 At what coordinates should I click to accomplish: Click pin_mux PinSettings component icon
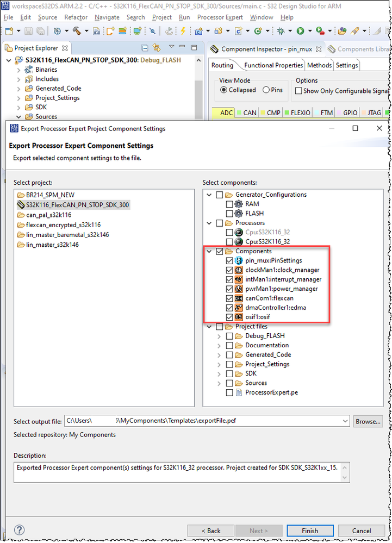coord(239,260)
